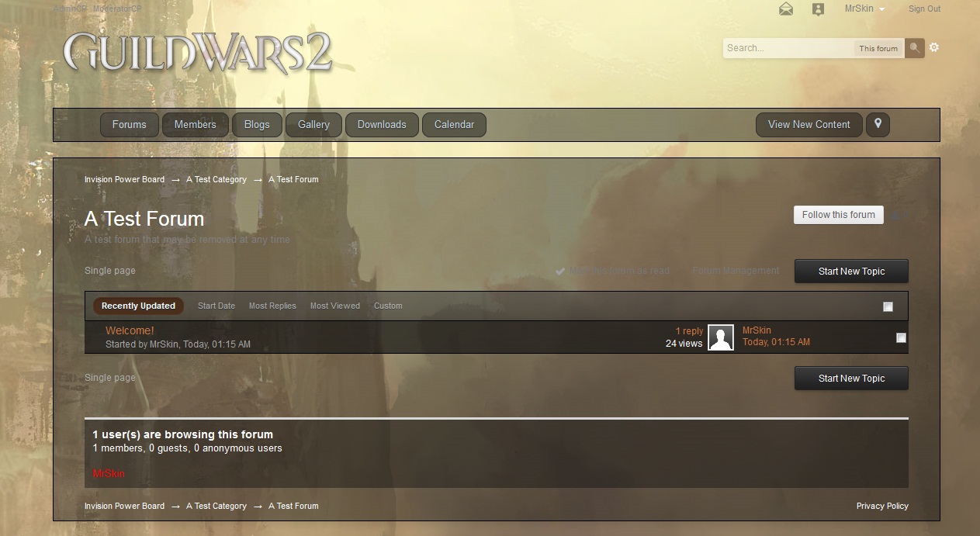Open the Welcome! topic link
980x536 pixels.
click(x=130, y=330)
